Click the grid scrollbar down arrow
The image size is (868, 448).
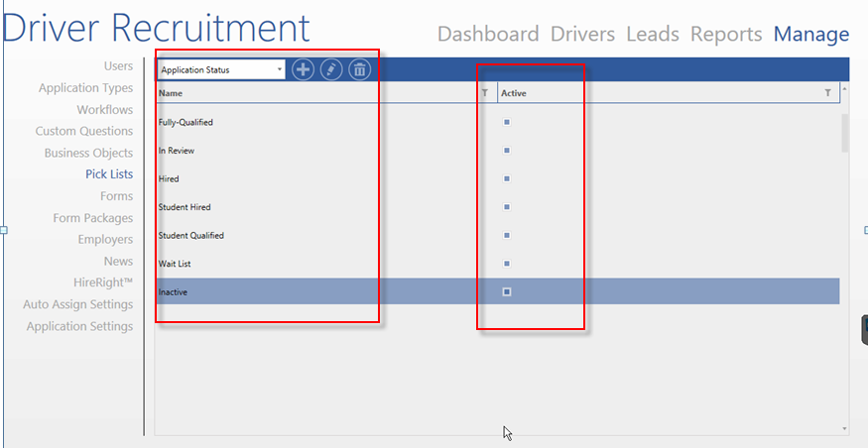point(844,428)
